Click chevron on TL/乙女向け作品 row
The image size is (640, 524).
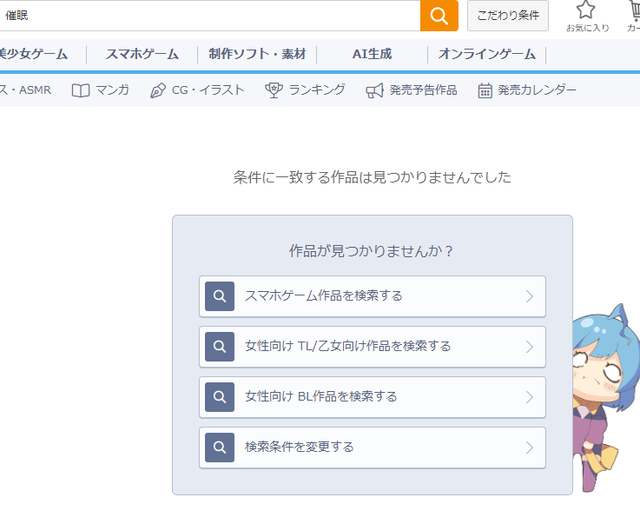(529, 347)
